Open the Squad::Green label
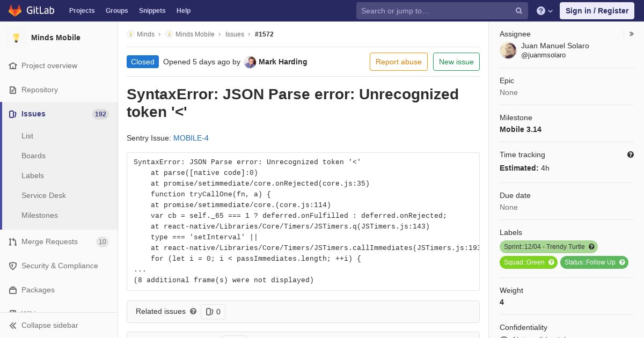 click(524, 262)
